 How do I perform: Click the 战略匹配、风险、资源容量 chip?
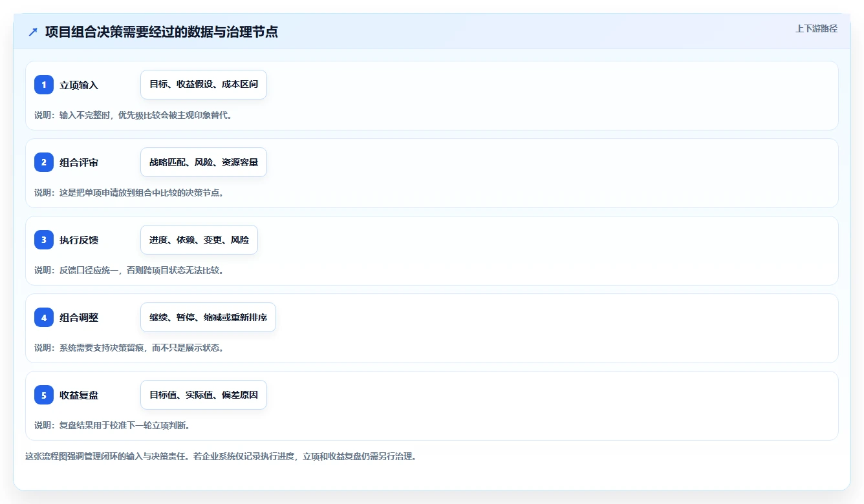204,162
